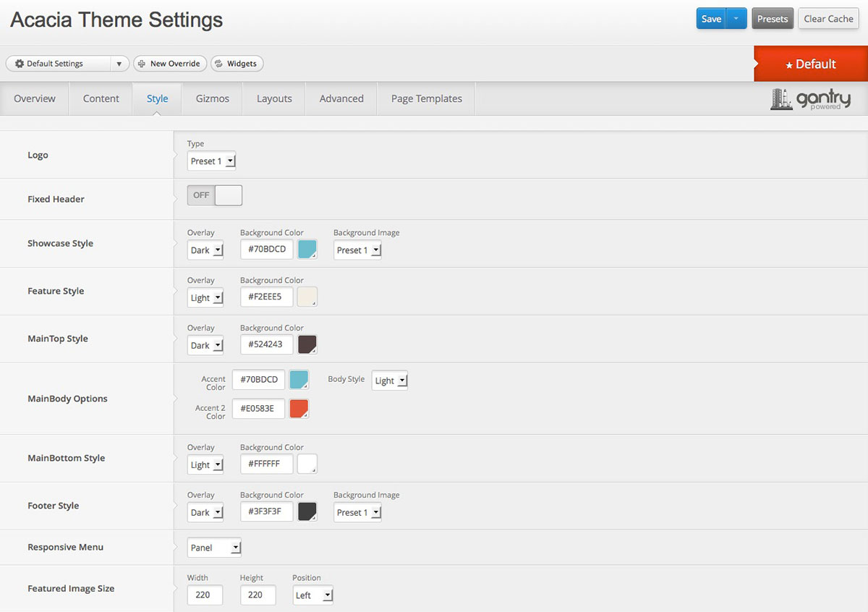This screenshot has height=612, width=868.
Task: Open Showcase Style Background Image dropdown
Action: click(x=357, y=250)
